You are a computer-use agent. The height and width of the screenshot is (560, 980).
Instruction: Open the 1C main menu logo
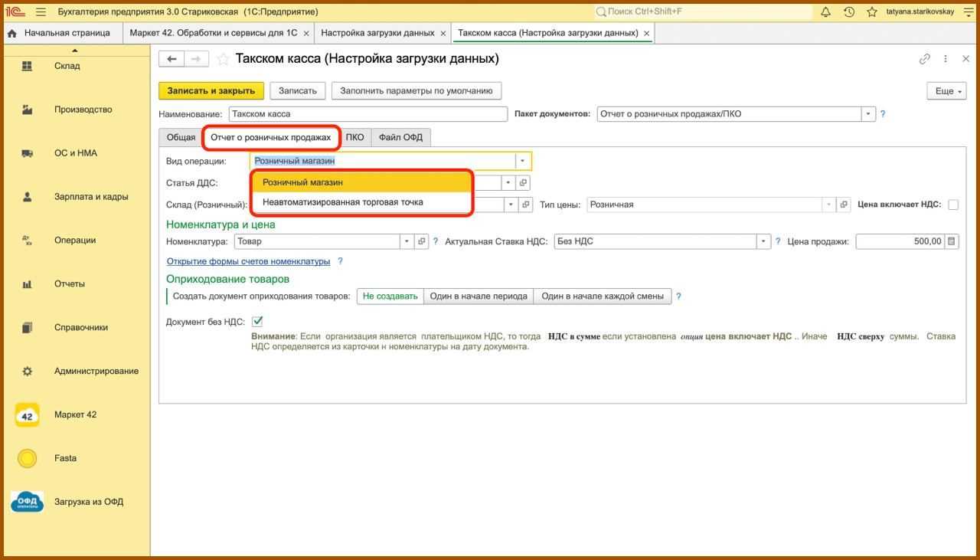[15, 11]
